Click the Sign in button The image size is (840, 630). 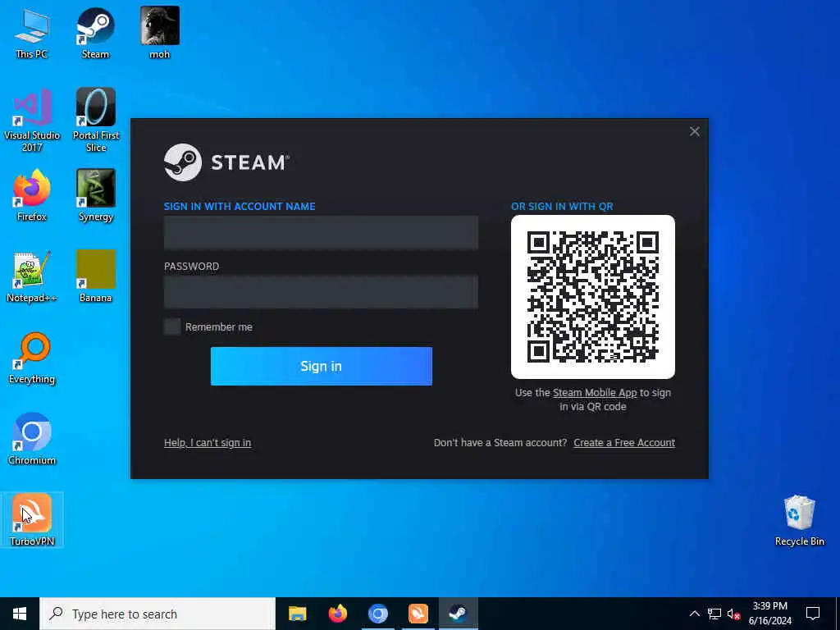click(x=322, y=366)
